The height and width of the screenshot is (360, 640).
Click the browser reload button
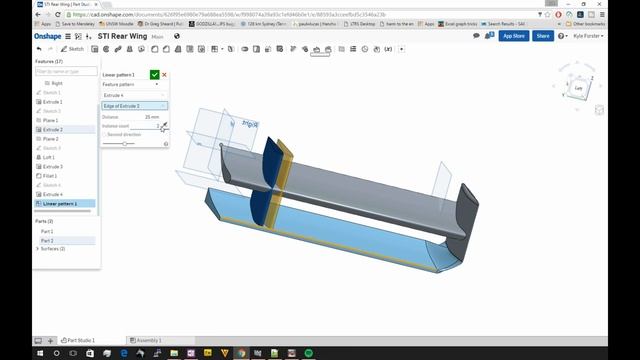58,14
